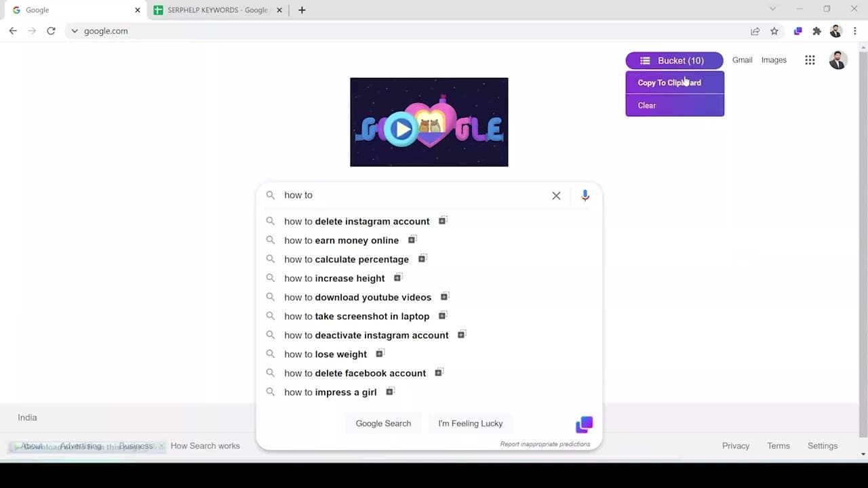Screen dimensions: 868x488
Task: Toggle the Bucket (10) dropdown
Action: click(x=675, y=60)
